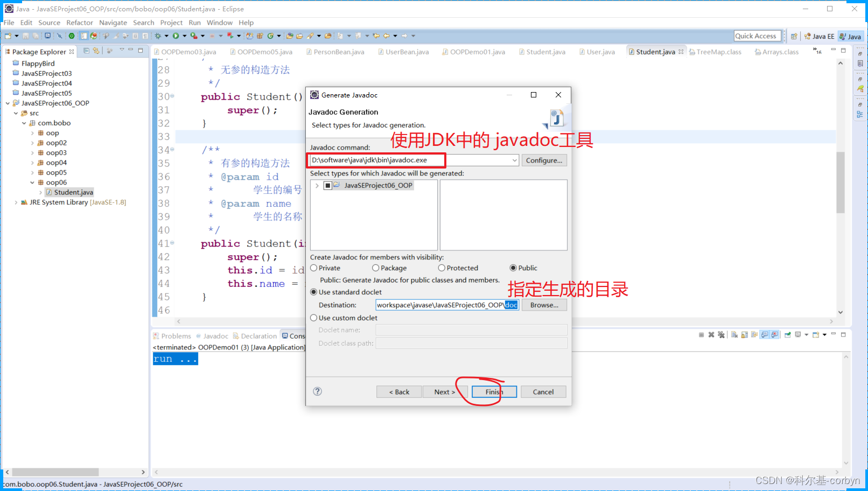This screenshot has height=491, width=868.
Task: Click the New Java Class icon in toolbar
Action: (270, 36)
